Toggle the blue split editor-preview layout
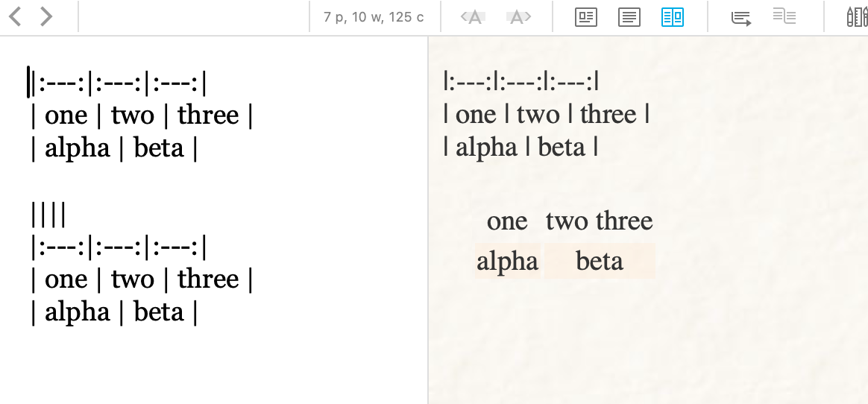This screenshot has height=404, width=868. click(673, 17)
